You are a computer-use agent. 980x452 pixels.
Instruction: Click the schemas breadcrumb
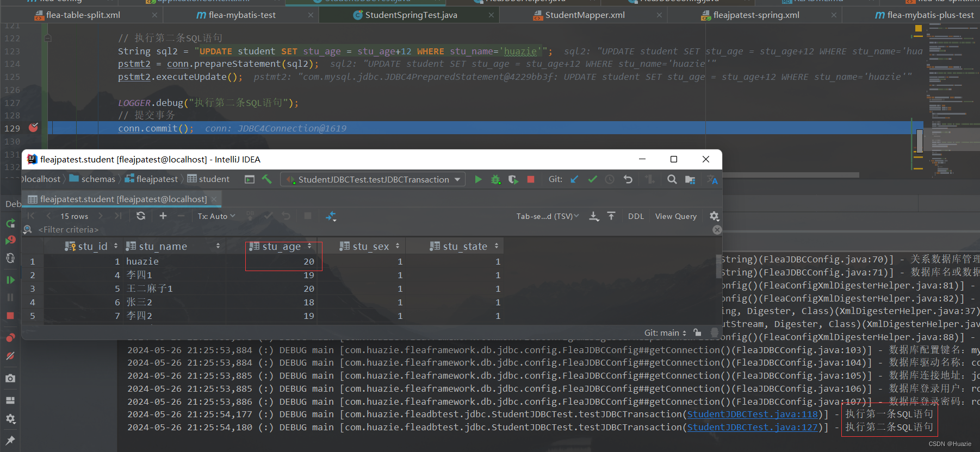click(92, 179)
